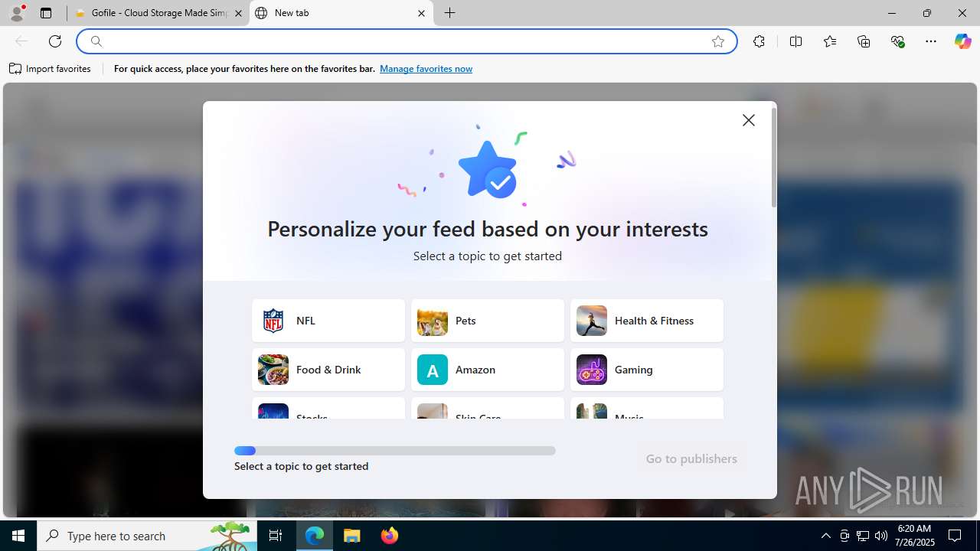Viewport: 980px width, 551px height.
Task: Open the Copilot icon
Action: coord(962,41)
